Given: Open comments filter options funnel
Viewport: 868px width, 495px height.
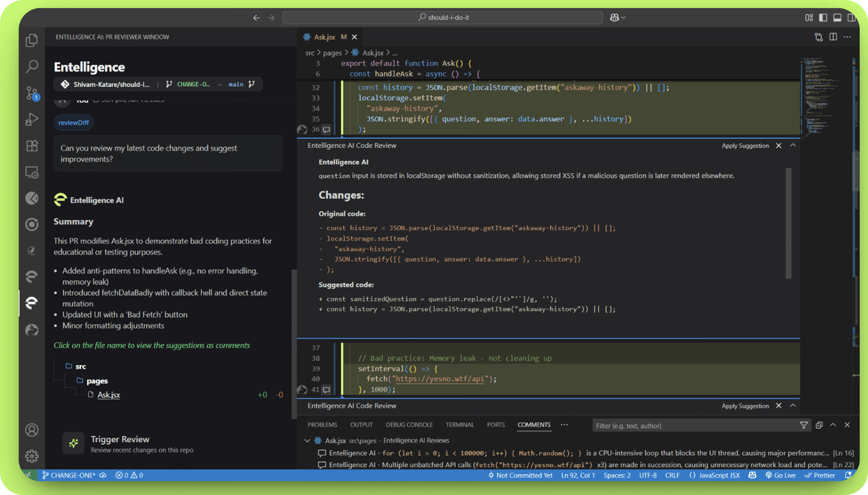Looking at the screenshot, I should (803, 425).
